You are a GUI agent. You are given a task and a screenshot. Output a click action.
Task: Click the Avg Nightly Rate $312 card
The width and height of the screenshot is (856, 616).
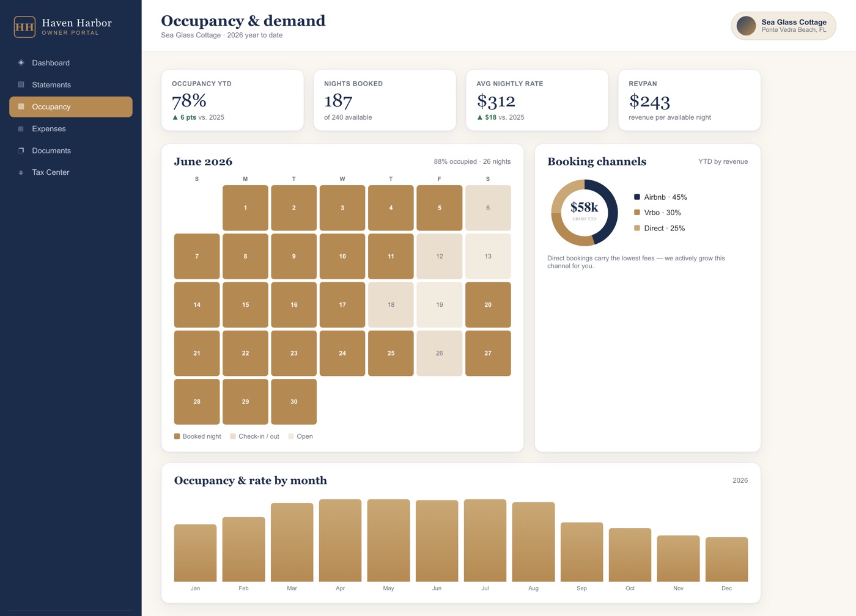(537, 100)
